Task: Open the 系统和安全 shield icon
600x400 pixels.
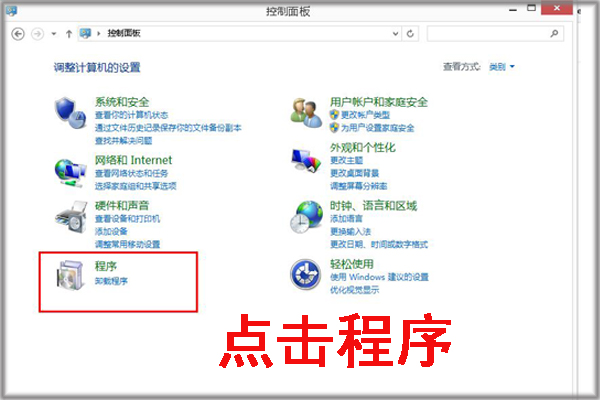Action: 70,113
